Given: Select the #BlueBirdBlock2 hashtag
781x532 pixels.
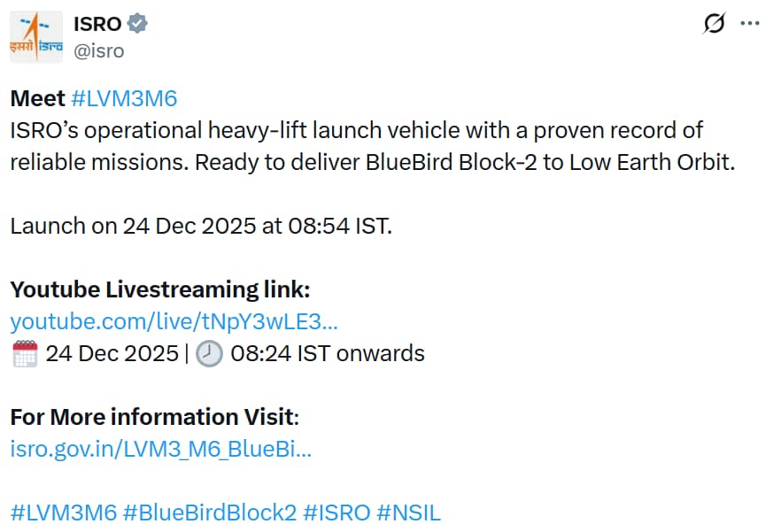Looking at the screenshot, I should [210, 513].
